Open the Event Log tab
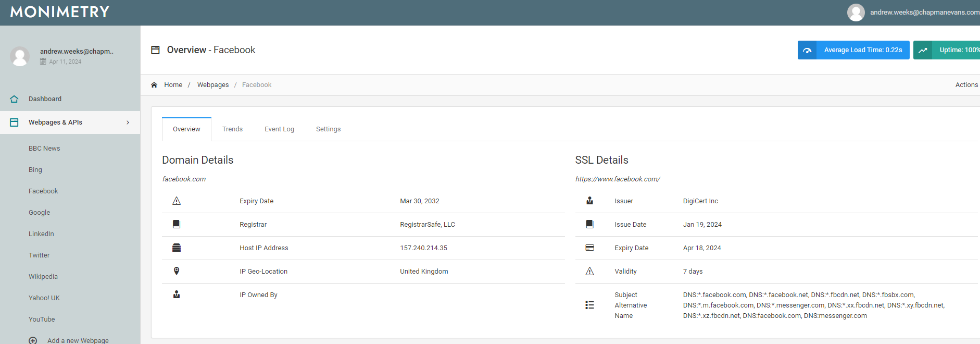This screenshot has height=344, width=980. point(279,129)
